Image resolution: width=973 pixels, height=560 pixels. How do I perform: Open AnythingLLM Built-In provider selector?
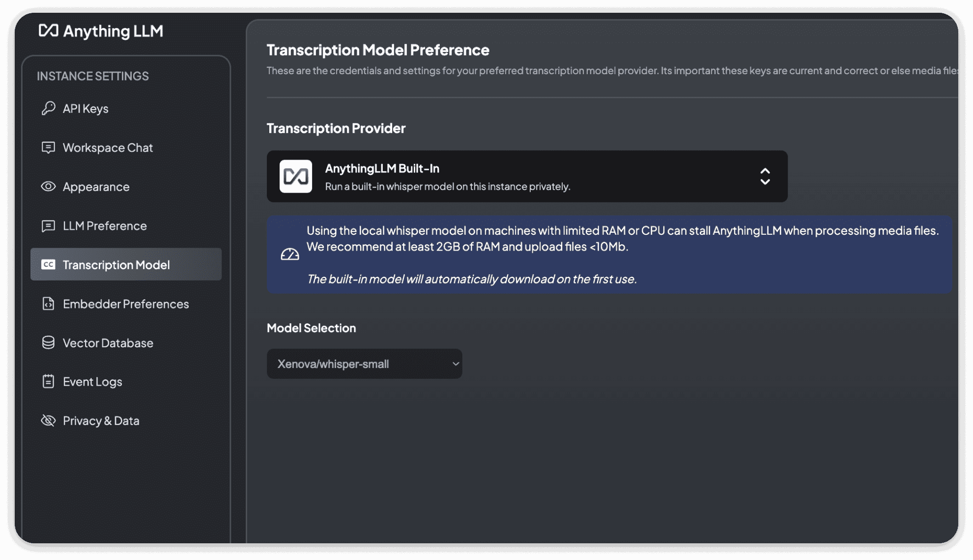click(x=527, y=176)
